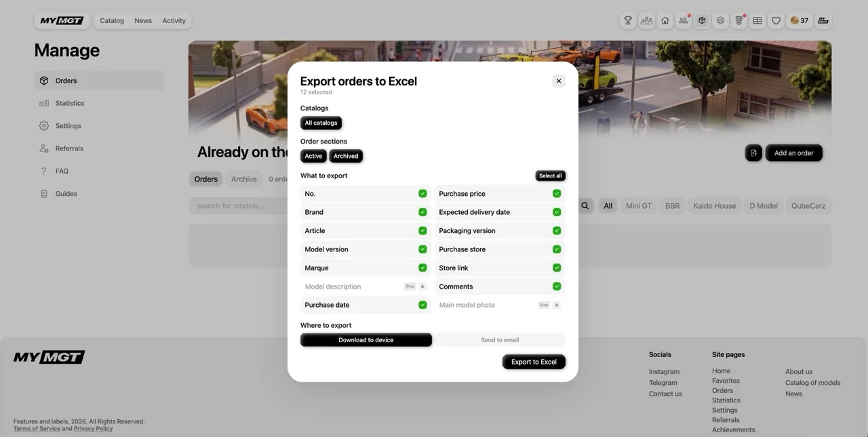Click the trophy icon in top bar

(x=628, y=20)
